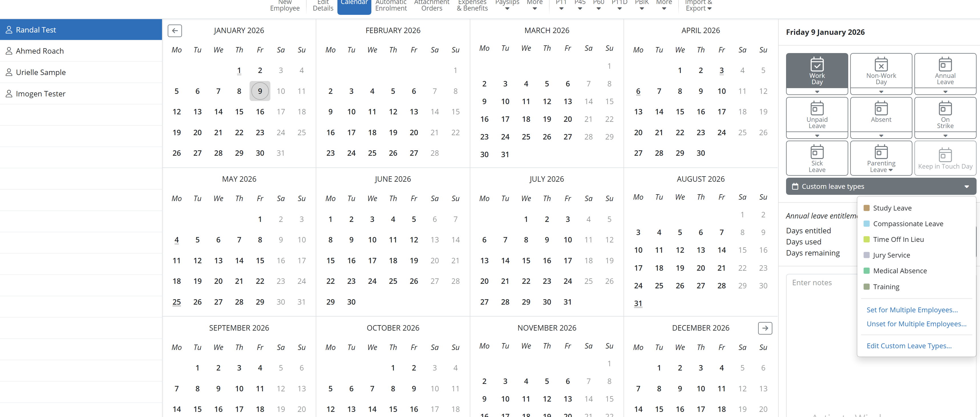
Task: Select employee icon for Randal Test
Action: pos(9,30)
